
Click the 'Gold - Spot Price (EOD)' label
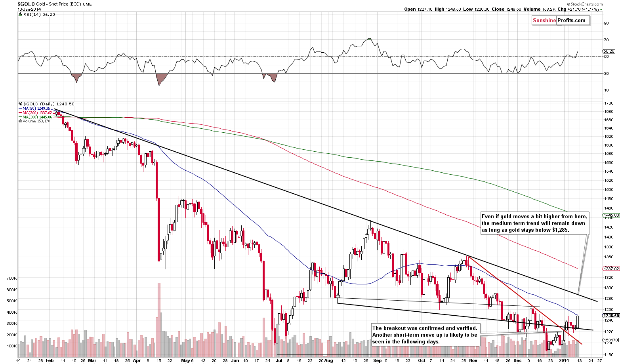tap(59, 4)
